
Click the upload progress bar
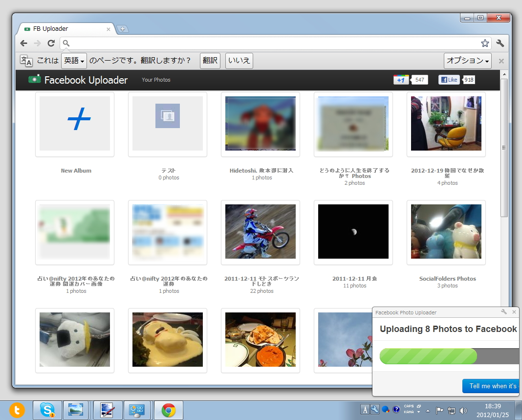pyautogui.click(x=449, y=356)
